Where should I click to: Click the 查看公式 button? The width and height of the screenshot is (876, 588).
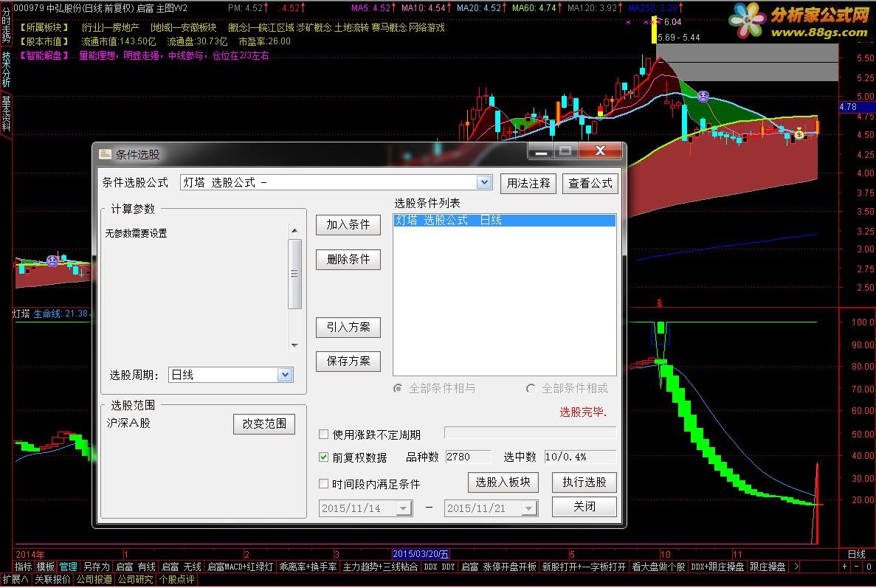click(x=590, y=183)
